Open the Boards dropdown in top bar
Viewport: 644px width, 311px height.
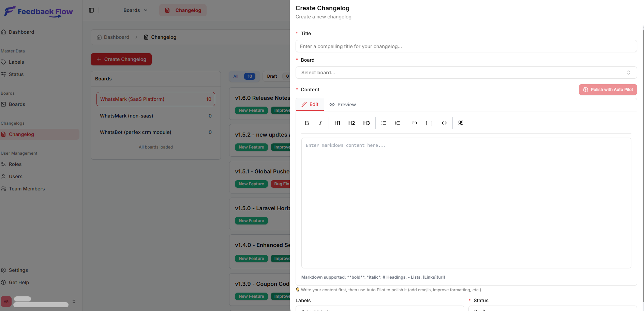(135, 10)
